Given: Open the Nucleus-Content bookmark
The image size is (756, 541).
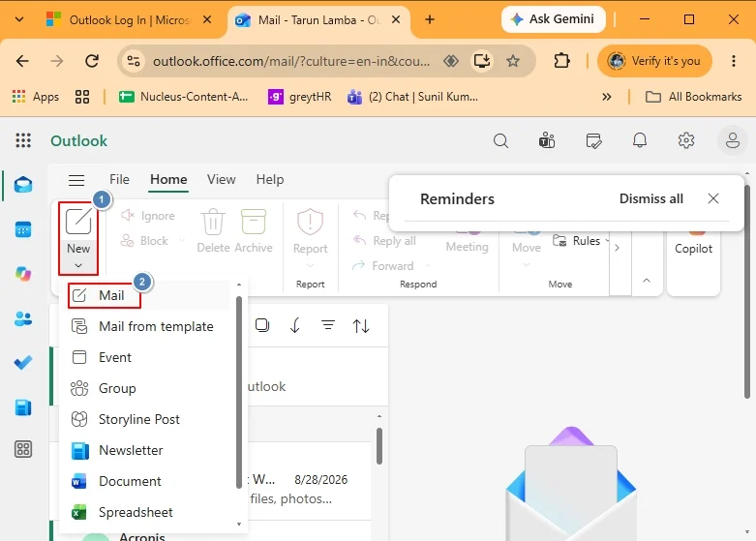Looking at the screenshot, I should (x=184, y=97).
